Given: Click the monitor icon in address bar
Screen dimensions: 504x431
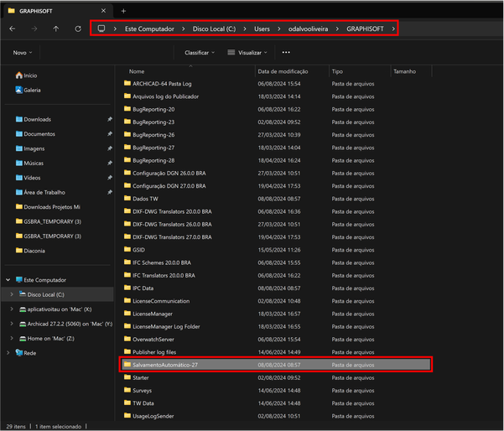Looking at the screenshot, I should pyautogui.click(x=101, y=29).
